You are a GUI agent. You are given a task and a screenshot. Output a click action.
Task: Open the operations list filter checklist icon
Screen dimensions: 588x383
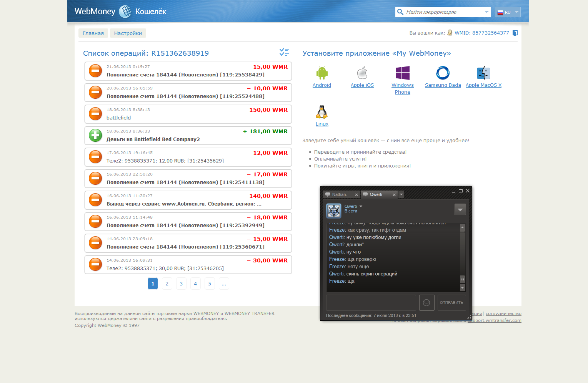point(284,52)
